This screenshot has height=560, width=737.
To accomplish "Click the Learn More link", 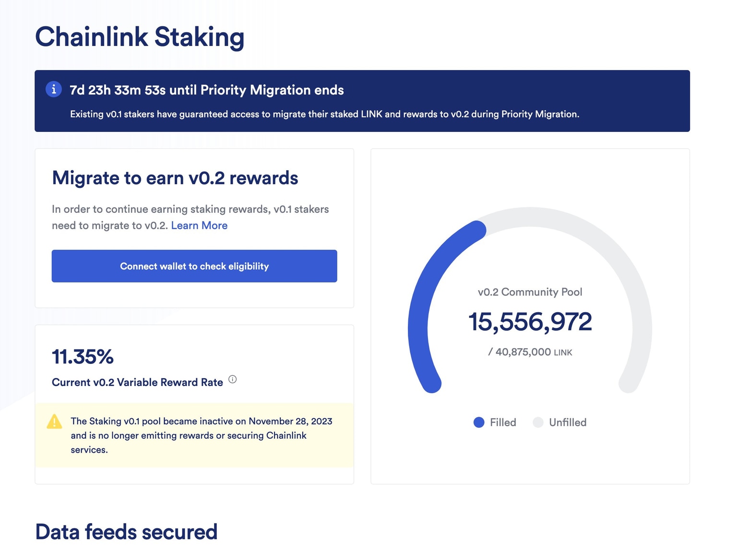I will click(199, 225).
